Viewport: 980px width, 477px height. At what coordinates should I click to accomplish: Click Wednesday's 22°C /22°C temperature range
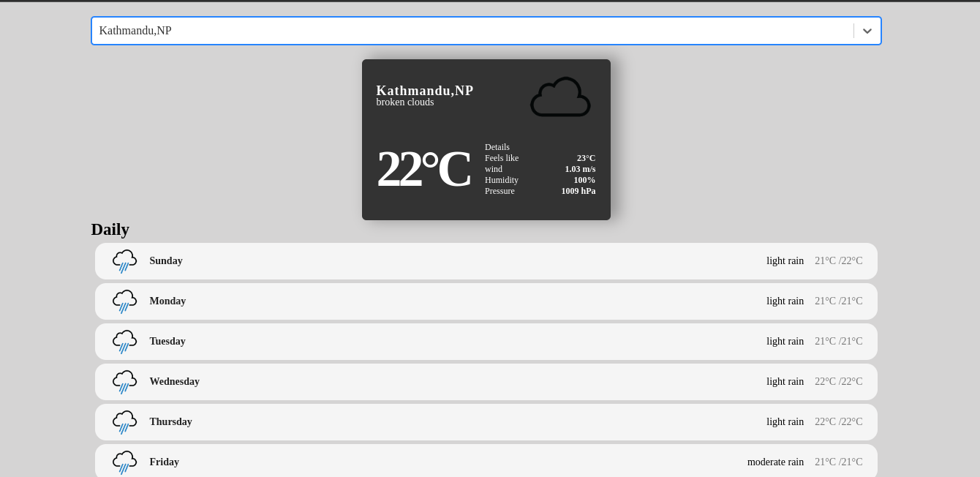pos(839,382)
